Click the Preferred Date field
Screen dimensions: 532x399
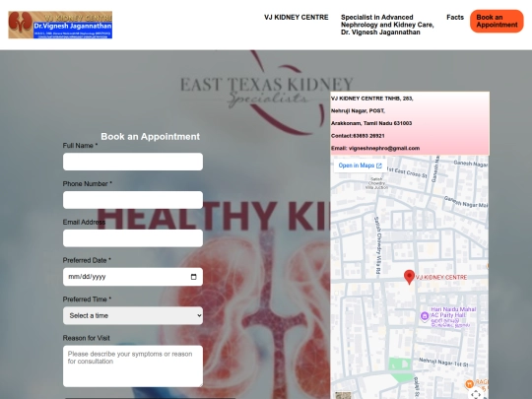point(133,277)
